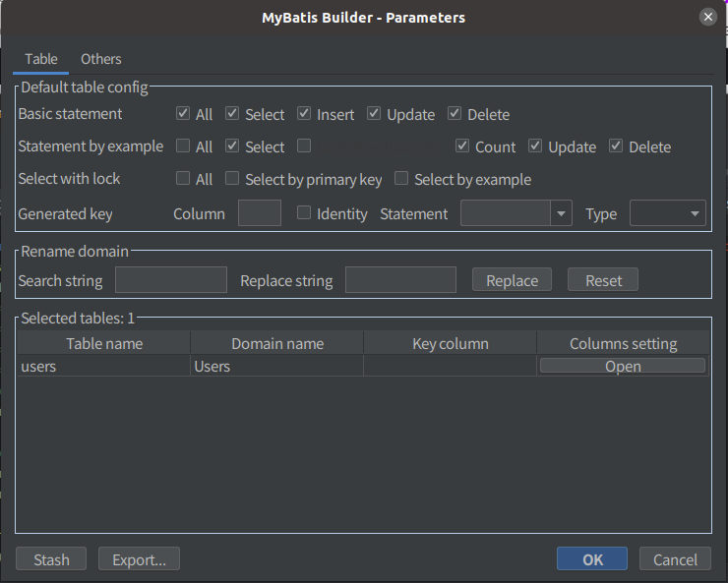Confirm with the OK button

click(592, 558)
